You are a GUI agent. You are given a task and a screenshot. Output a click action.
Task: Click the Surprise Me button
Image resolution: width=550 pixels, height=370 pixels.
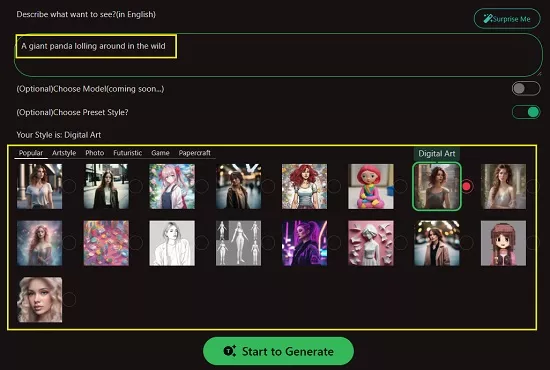tap(507, 19)
